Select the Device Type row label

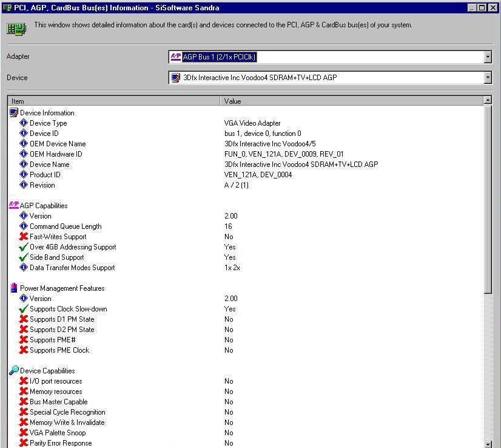click(x=49, y=123)
